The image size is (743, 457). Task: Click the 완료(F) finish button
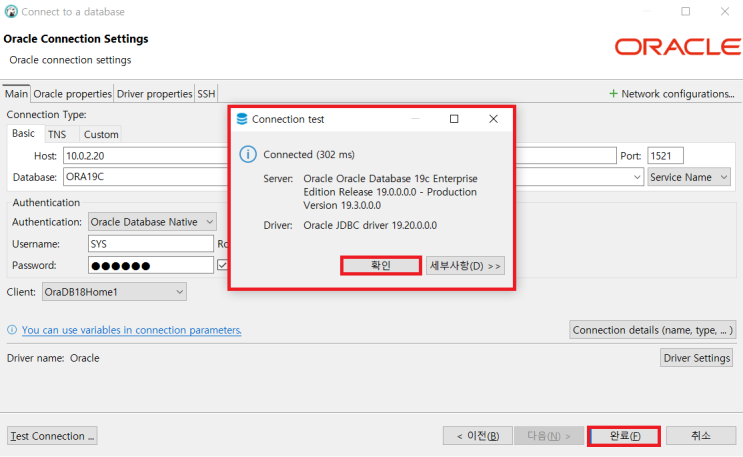624,436
